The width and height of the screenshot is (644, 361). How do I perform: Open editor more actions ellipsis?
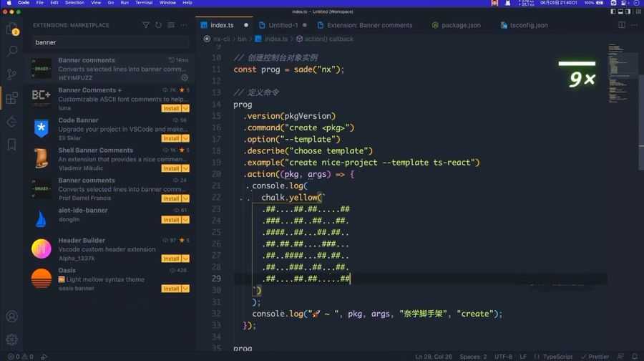pos(635,25)
